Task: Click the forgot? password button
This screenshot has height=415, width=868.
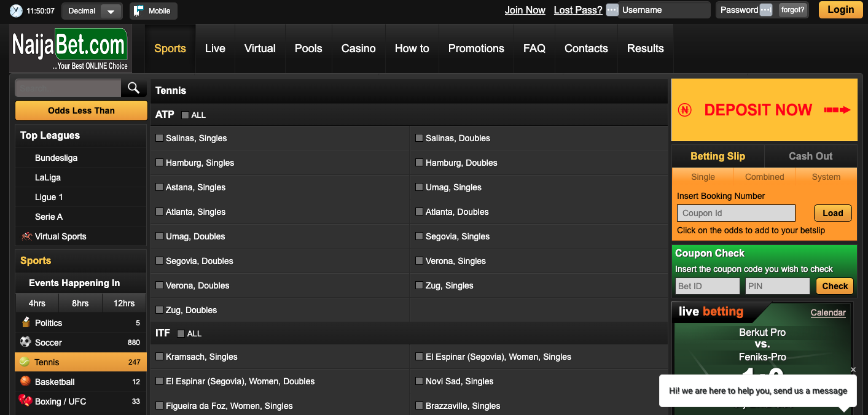Action: coord(793,10)
